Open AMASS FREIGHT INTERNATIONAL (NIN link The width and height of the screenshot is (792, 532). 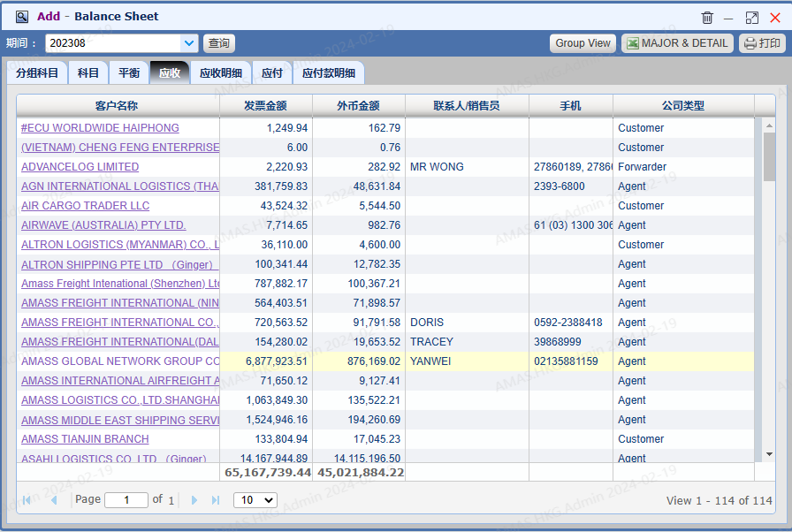(x=120, y=303)
